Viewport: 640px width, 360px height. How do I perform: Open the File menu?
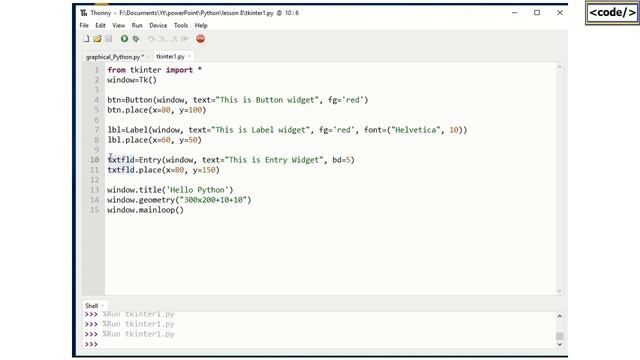click(84, 25)
